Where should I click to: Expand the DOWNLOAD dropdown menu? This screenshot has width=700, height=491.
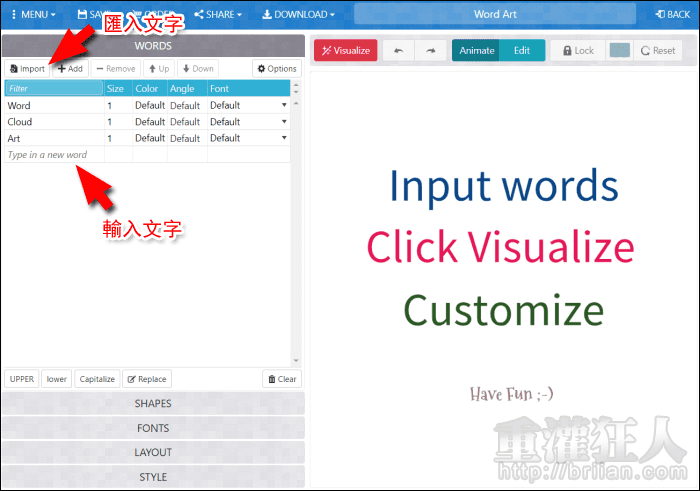(298, 14)
